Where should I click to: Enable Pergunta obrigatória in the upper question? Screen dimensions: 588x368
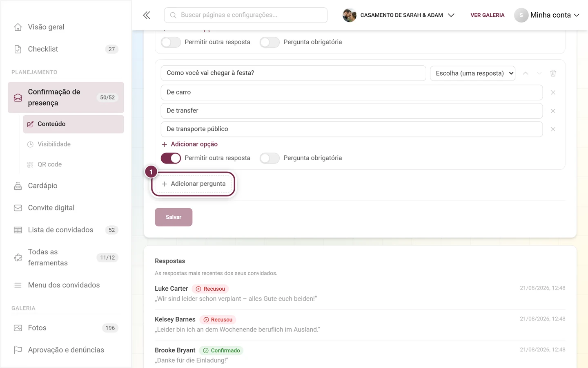click(269, 42)
